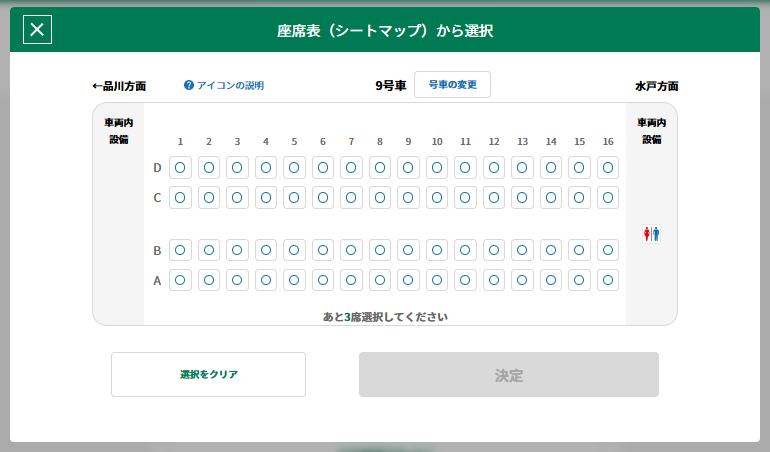Select seat 9B
The height and width of the screenshot is (452, 770).
click(x=408, y=250)
